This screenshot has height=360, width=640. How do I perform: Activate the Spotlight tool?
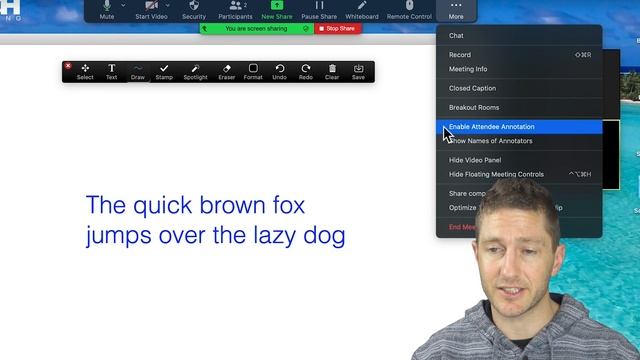[196, 72]
